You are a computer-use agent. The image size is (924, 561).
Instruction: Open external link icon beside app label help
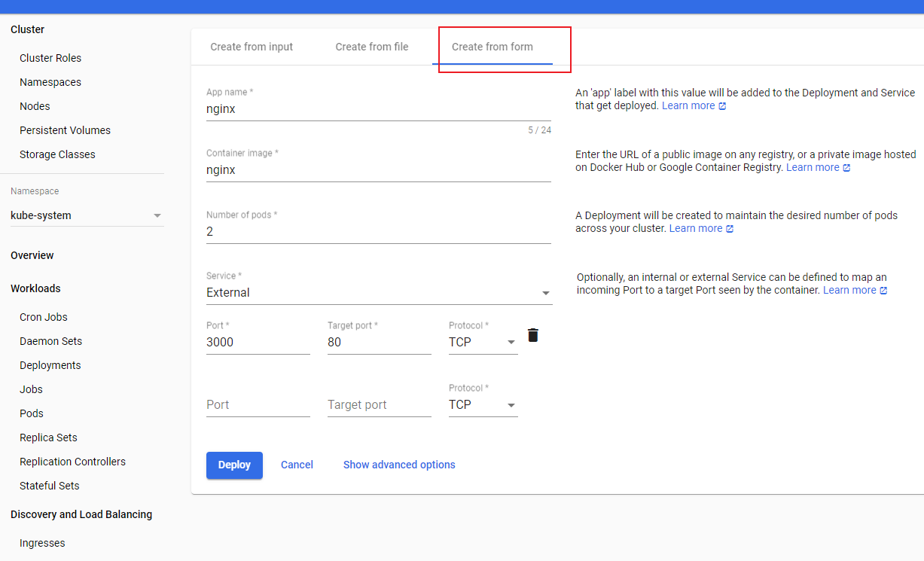coord(722,106)
